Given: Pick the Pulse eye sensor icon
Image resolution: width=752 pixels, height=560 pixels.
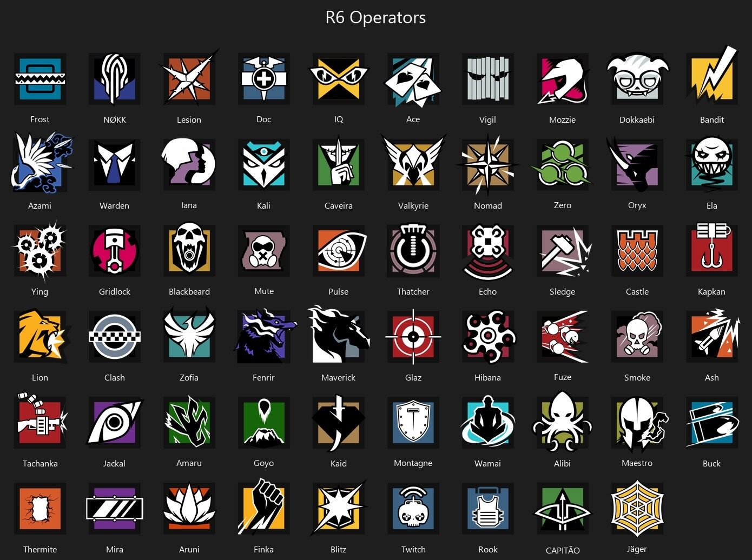Looking at the screenshot, I should [x=339, y=250].
